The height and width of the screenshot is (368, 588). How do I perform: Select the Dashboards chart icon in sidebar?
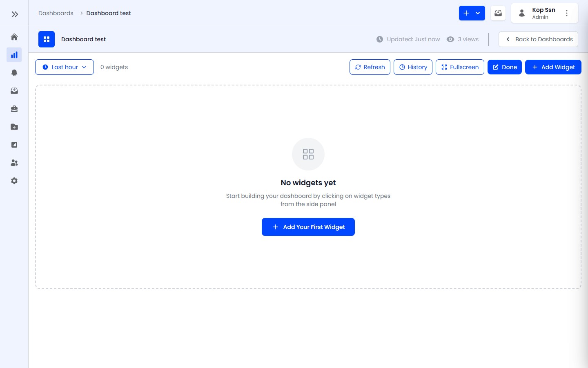tap(14, 55)
